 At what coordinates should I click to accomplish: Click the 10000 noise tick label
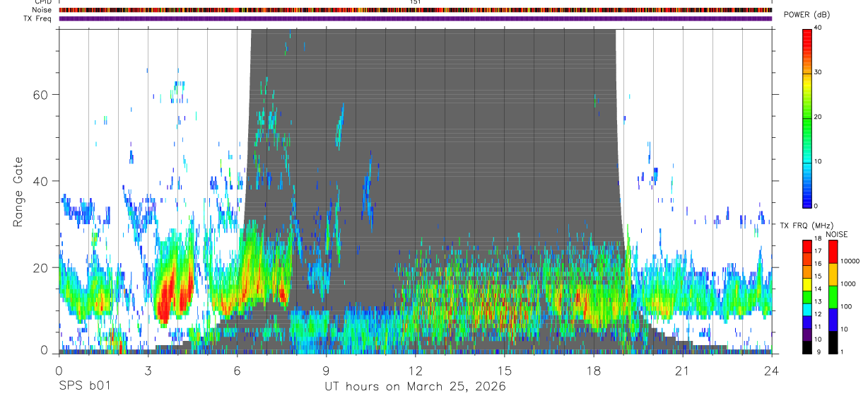click(849, 261)
